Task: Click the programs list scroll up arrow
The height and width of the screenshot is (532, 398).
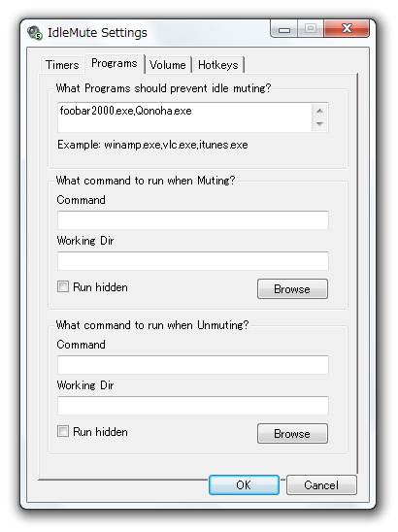Action: click(319, 111)
